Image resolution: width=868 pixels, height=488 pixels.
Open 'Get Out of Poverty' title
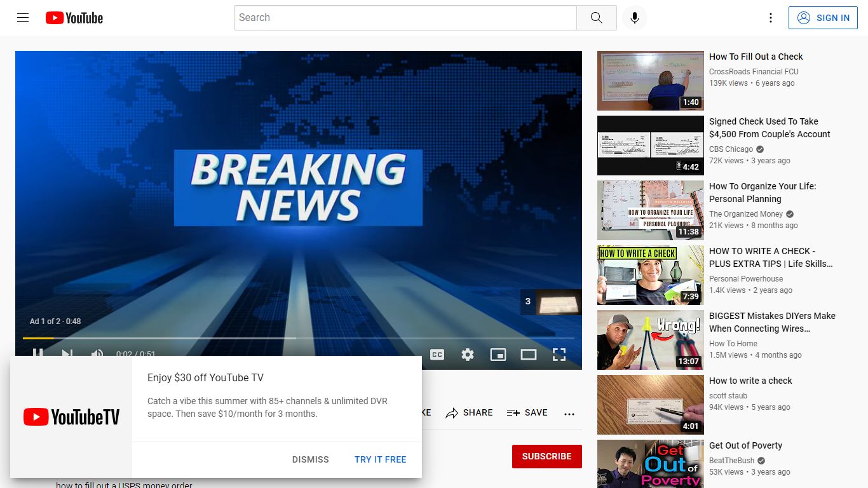click(x=745, y=445)
